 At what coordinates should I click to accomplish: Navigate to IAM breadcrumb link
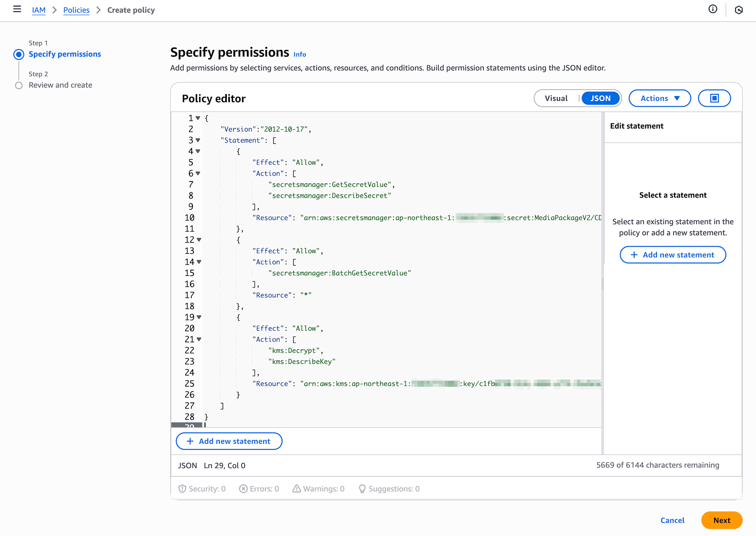click(x=39, y=10)
